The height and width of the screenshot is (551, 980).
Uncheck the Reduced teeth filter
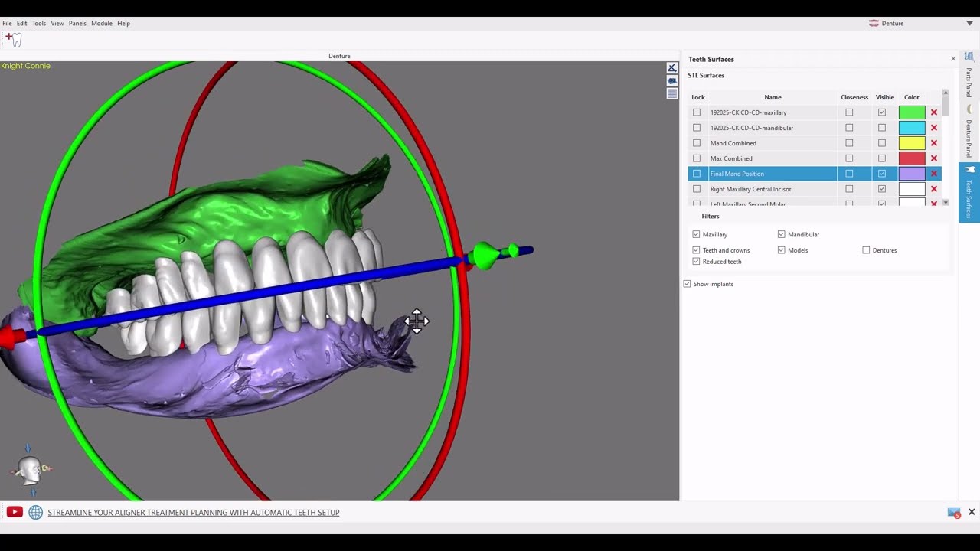coord(696,262)
